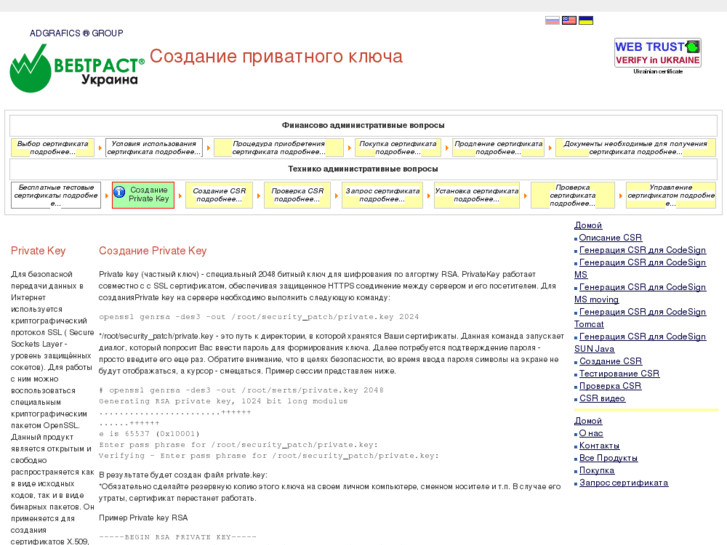Open Управление сертификатом подробнее step
Image resolution: width=727 pixels, height=545 pixels.
670,195
